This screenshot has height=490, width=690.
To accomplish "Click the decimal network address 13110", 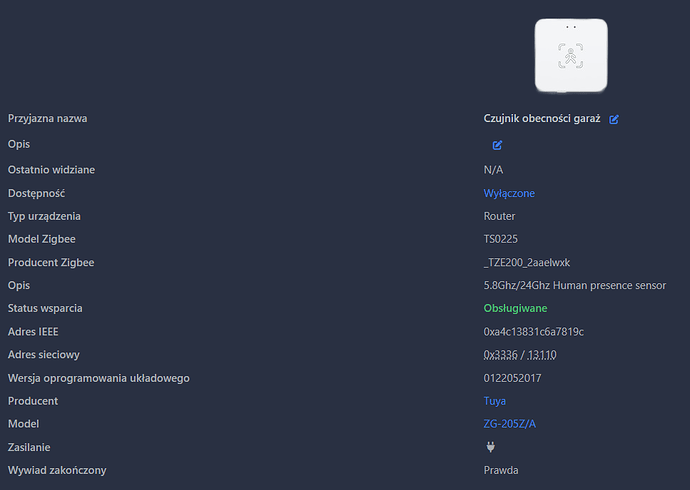I will [x=542, y=355].
